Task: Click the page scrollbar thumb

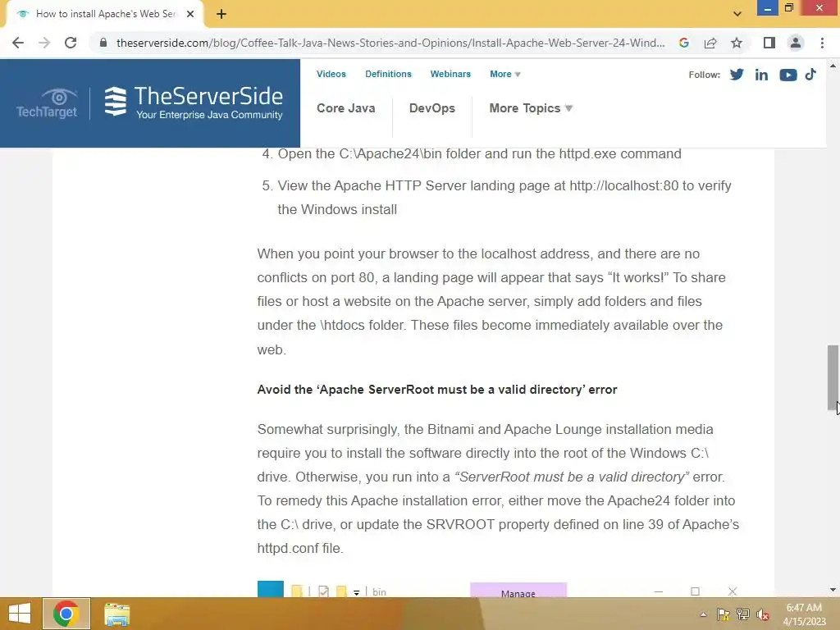Action: coord(833,377)
